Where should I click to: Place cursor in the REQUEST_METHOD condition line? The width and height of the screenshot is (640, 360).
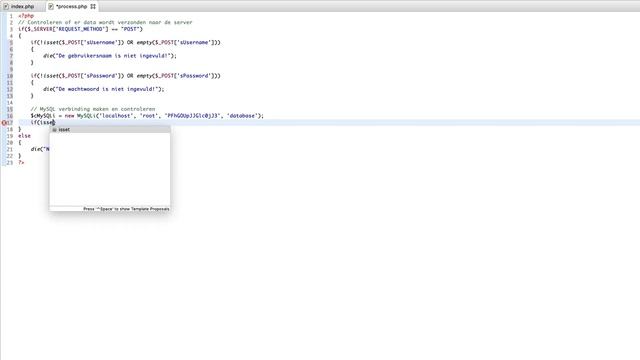[x=80, y=29]
